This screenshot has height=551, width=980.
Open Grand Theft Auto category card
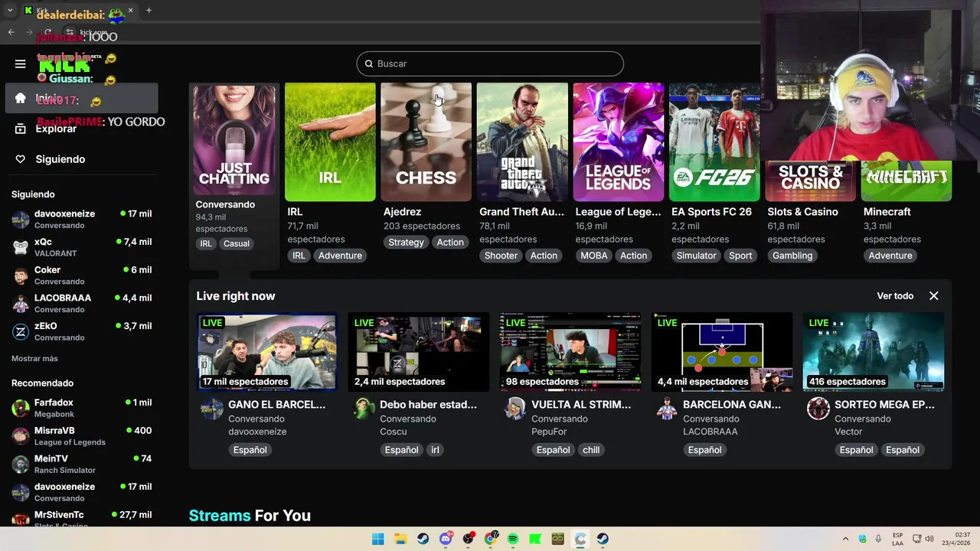[x=522, y=142]
